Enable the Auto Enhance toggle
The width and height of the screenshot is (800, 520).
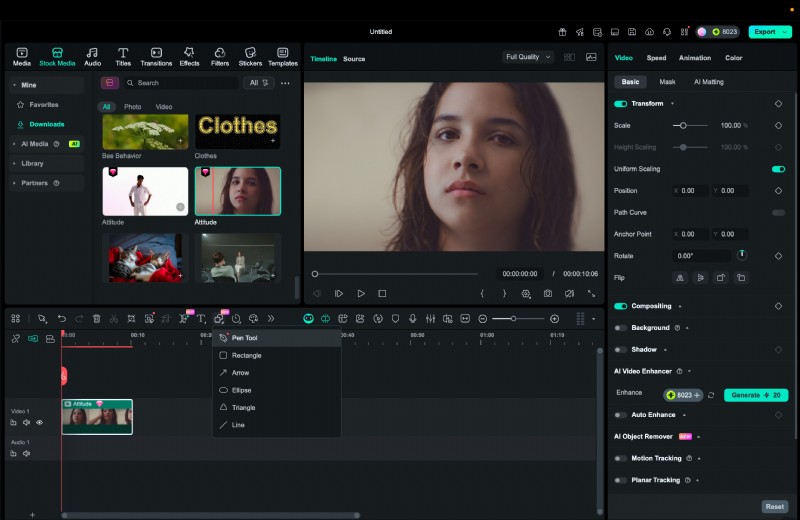(620, 414)
